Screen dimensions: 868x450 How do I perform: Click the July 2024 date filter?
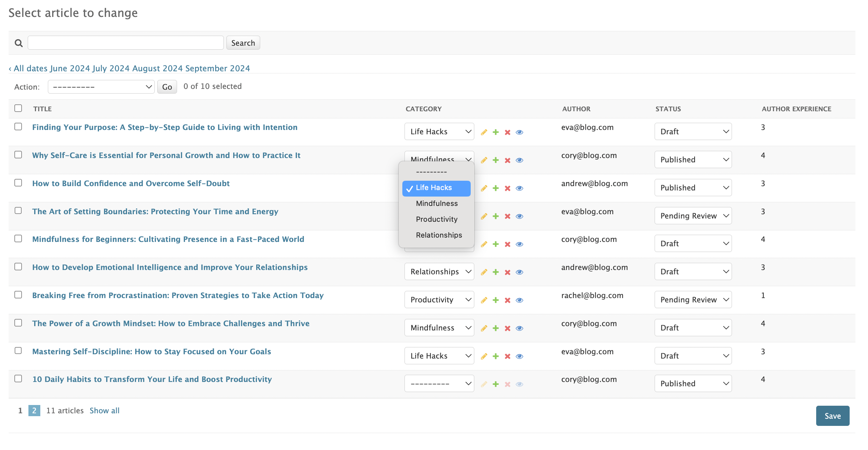pyautogui.click(x=110, y=68)
